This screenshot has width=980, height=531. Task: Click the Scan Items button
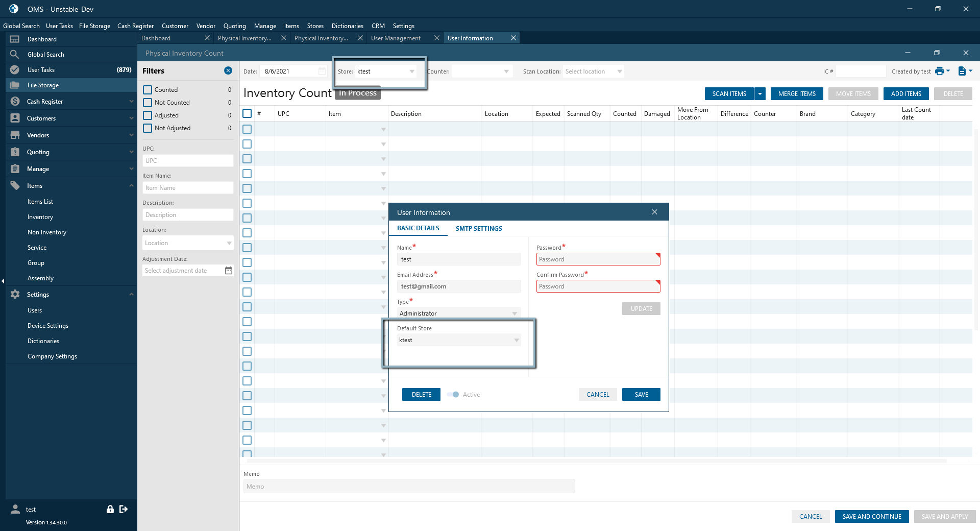tap(729, 94)
